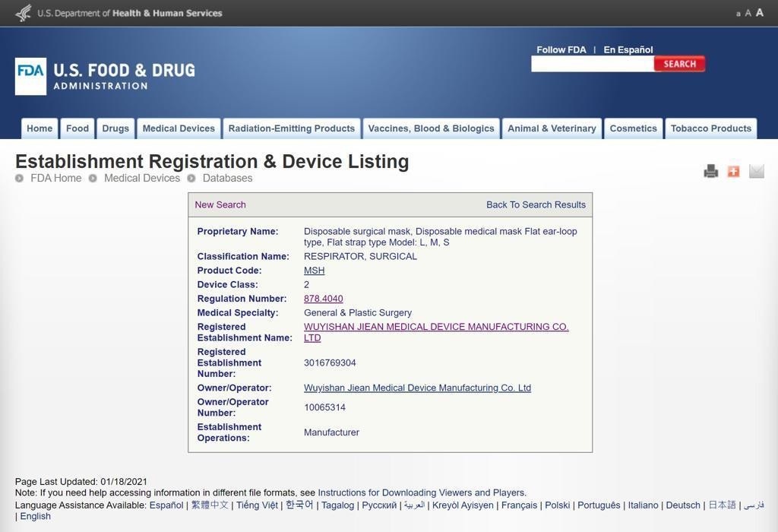
Task: Open Vaccines, Blood & Biologics tab
Action: pyautogui.click(x=431, y=128)
